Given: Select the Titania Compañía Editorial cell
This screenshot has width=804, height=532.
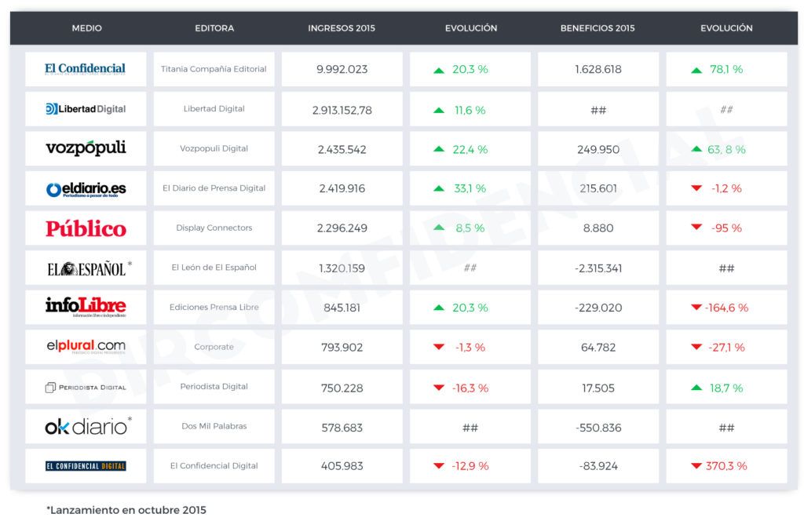Looking at the screenshot, I should (x=214, y=69).
